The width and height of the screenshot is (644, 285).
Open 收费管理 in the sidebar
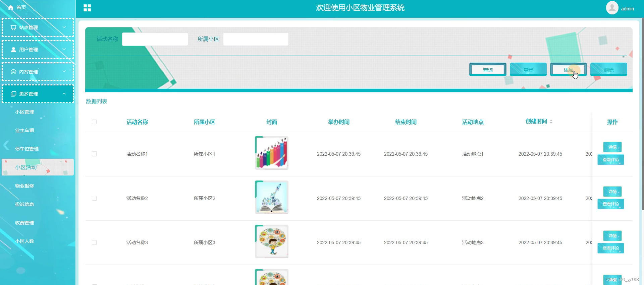24,223
